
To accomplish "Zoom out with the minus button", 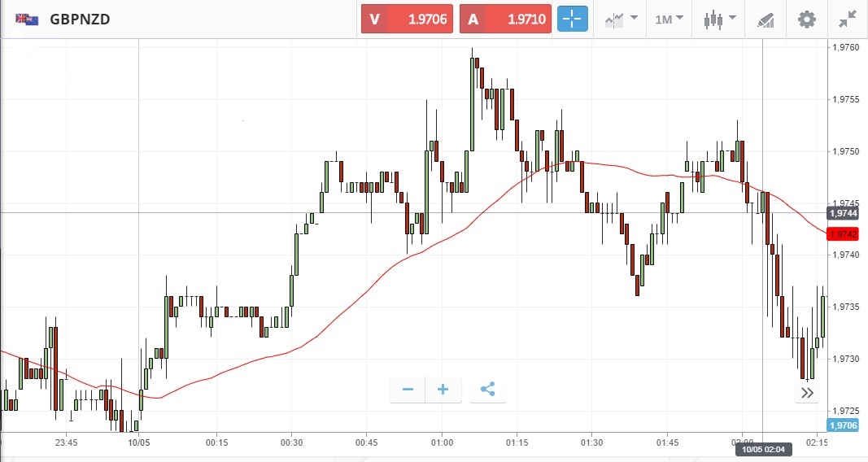I will (x=408, y=390).
